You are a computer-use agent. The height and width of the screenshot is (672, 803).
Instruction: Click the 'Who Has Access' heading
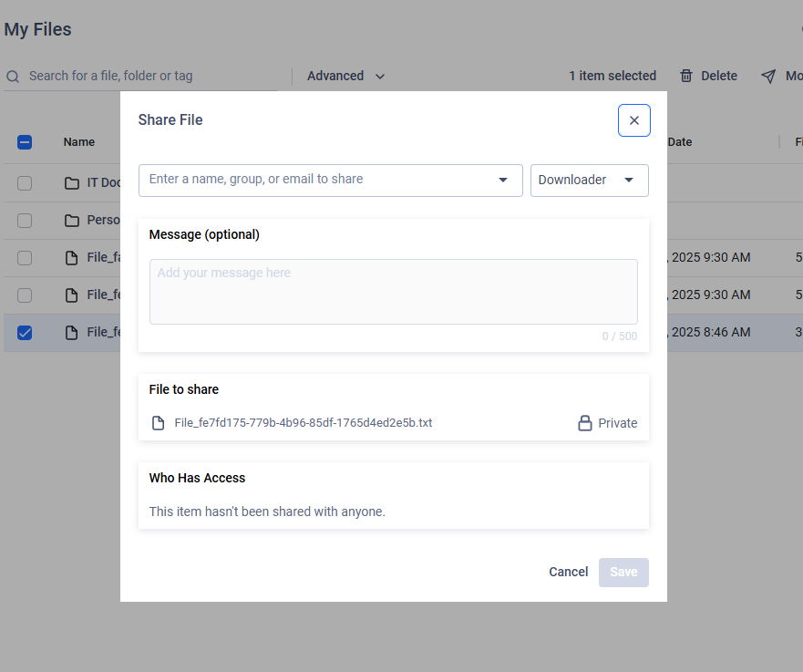197,478
